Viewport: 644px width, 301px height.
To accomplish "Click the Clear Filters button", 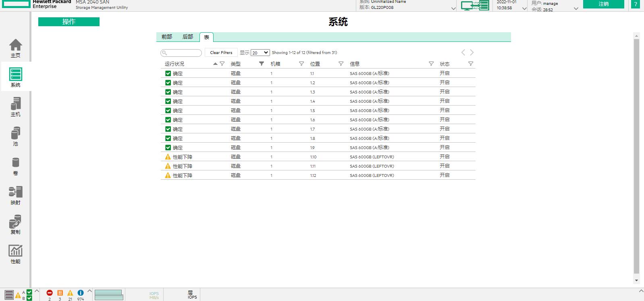I will (221, 52).
